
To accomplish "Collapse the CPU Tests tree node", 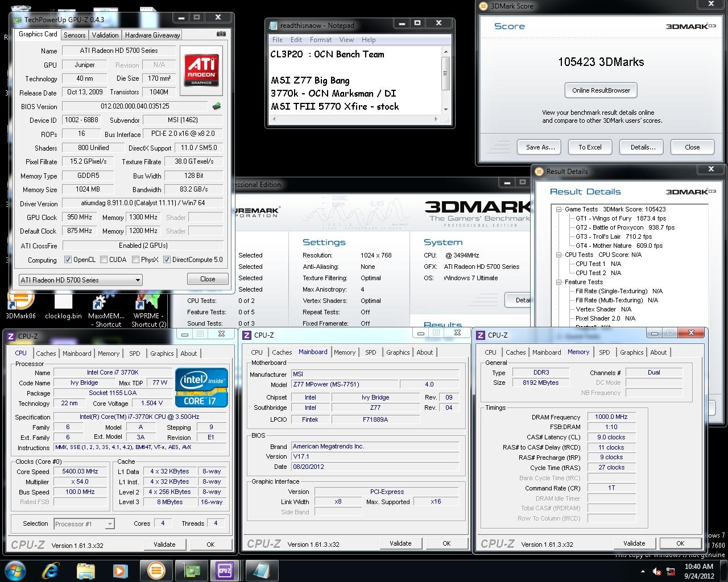I will coord(559,255).
